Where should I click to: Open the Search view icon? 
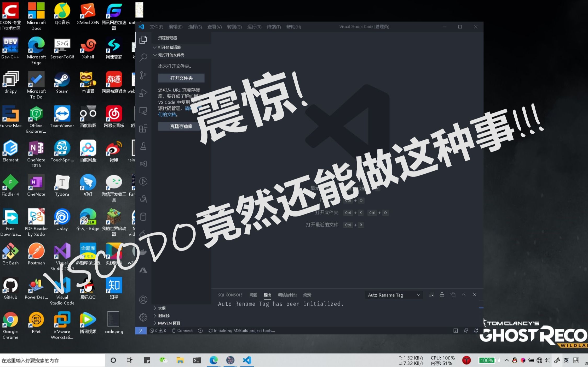(143, 57)
